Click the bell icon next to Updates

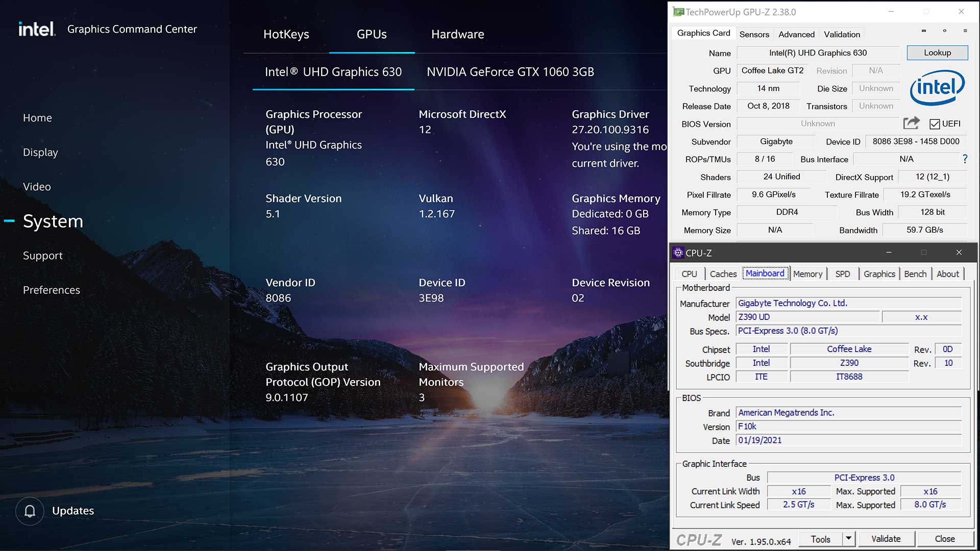click(30, 511)
